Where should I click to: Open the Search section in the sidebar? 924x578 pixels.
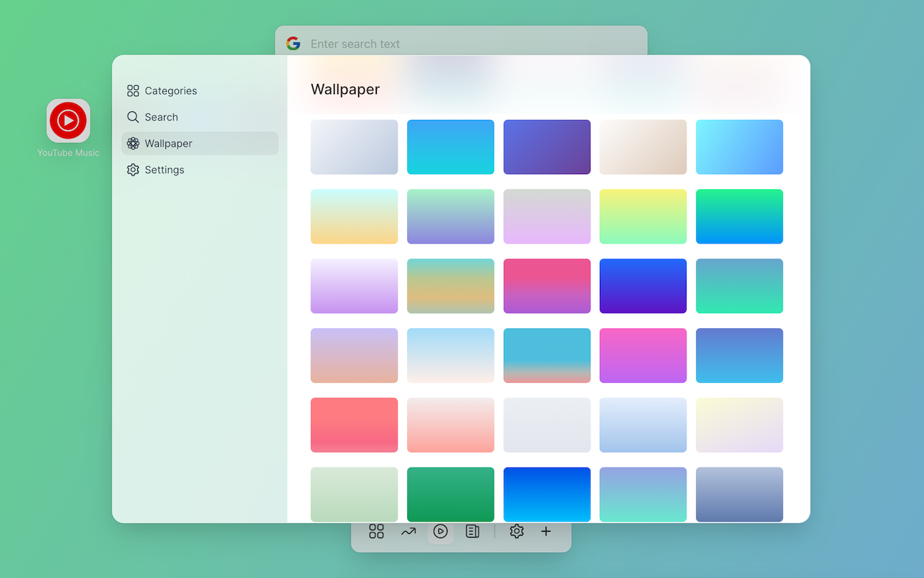point(161,116)
